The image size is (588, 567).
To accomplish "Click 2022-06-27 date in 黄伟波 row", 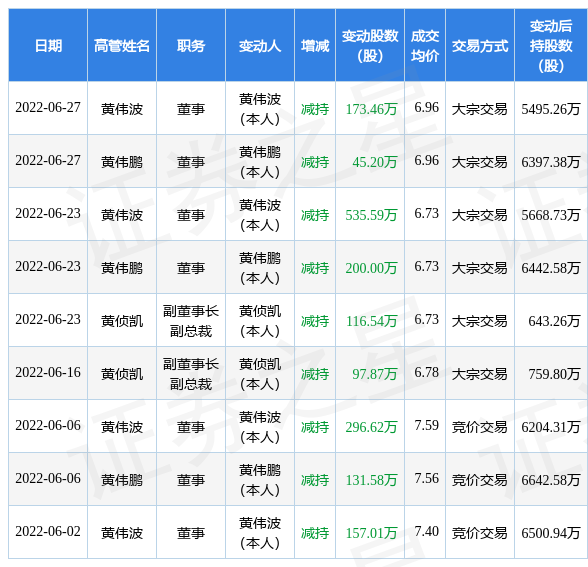I will pyautogui.click(x=48, y=108).
